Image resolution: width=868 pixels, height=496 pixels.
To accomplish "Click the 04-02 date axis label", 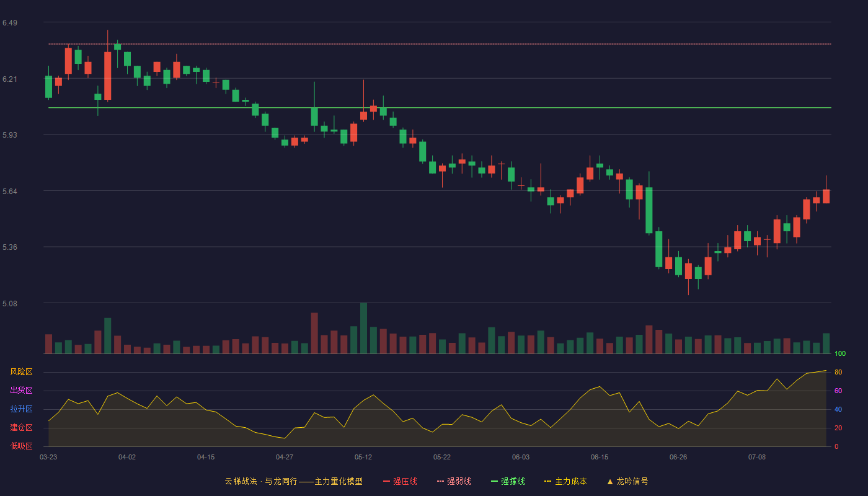I will (127, 457).
